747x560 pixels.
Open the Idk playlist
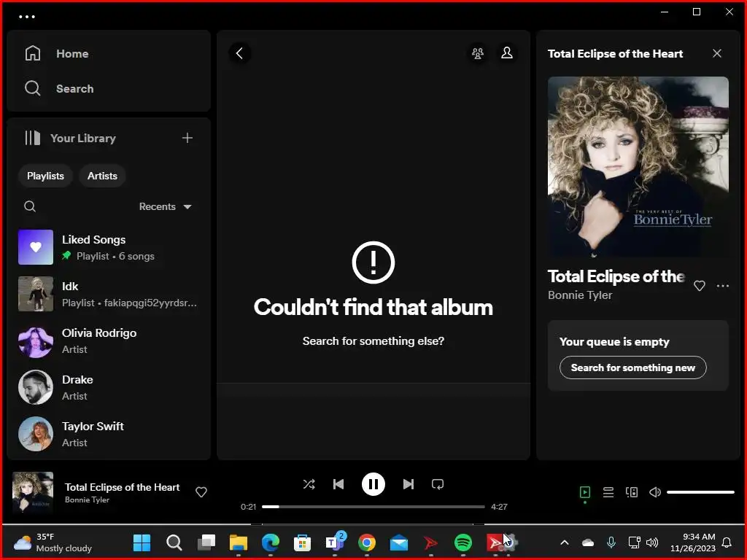coord(109,294)
